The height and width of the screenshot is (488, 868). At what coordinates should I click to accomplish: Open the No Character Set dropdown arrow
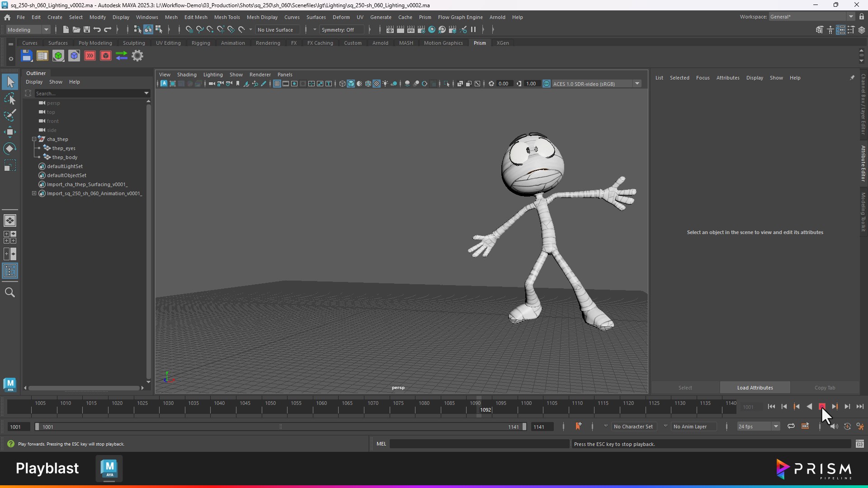coord(606,426)
